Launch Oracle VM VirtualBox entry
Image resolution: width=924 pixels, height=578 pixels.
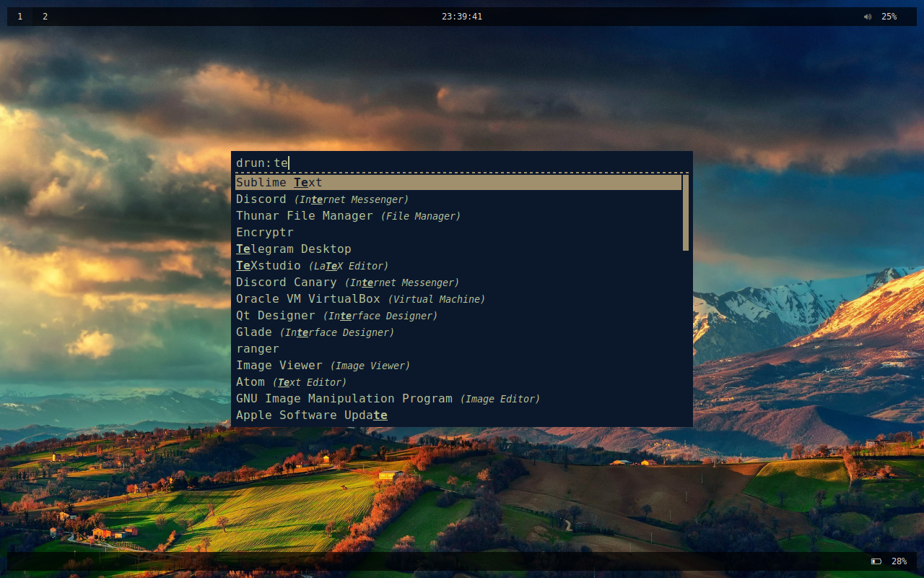tap(458, 299)
